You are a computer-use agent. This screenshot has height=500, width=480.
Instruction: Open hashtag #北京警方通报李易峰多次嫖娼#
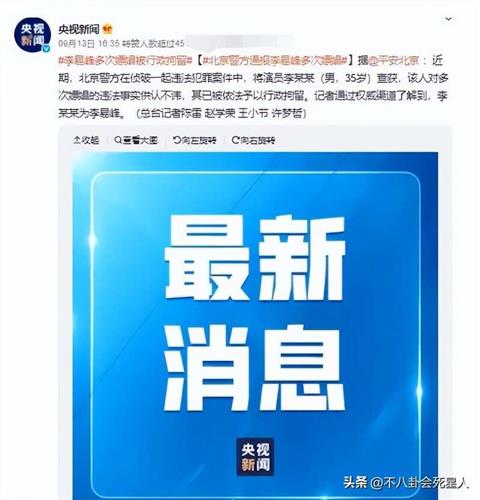275,61
